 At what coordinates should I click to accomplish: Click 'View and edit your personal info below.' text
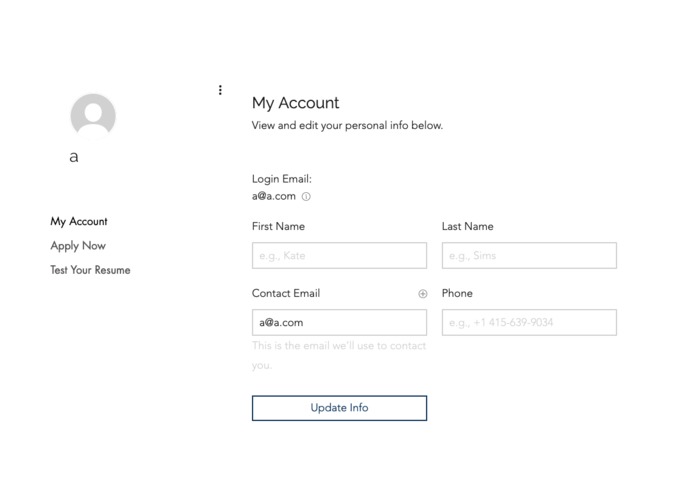(x=348, y=125)
